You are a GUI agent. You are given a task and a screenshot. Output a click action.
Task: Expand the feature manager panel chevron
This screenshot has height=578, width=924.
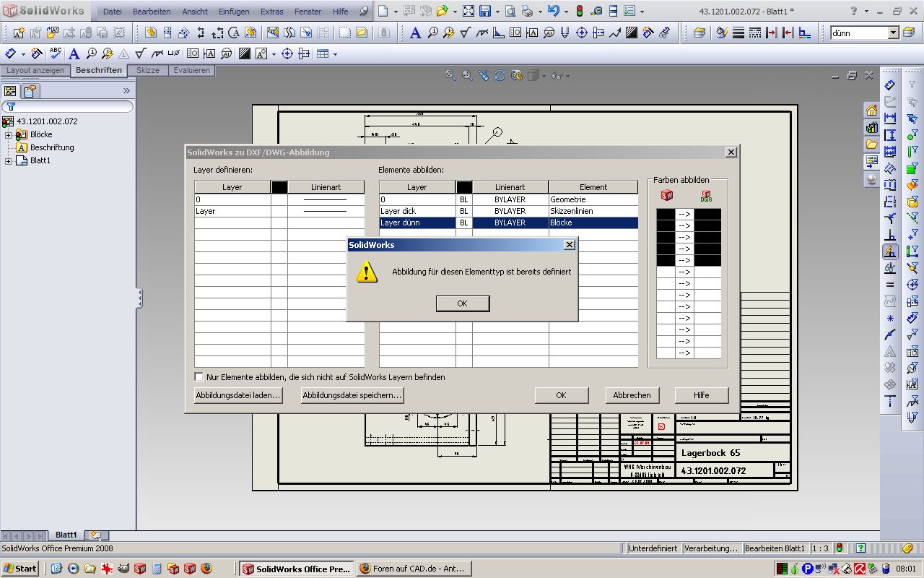tap(126, 91)
